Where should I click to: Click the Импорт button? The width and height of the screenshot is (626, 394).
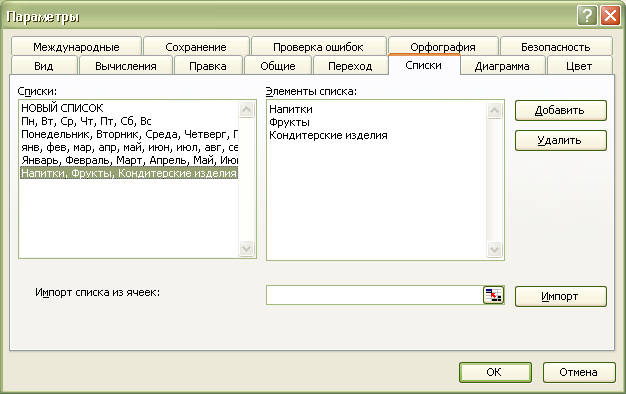click(561, 296)
